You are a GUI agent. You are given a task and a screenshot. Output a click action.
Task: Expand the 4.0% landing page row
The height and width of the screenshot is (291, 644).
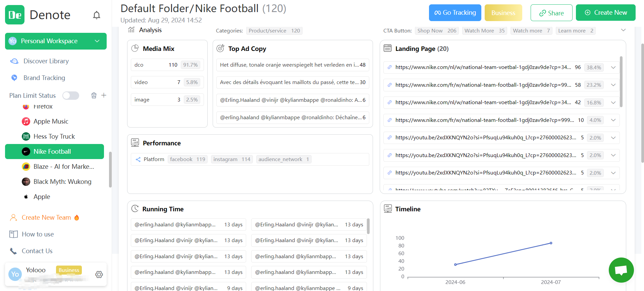coord(613,120)
